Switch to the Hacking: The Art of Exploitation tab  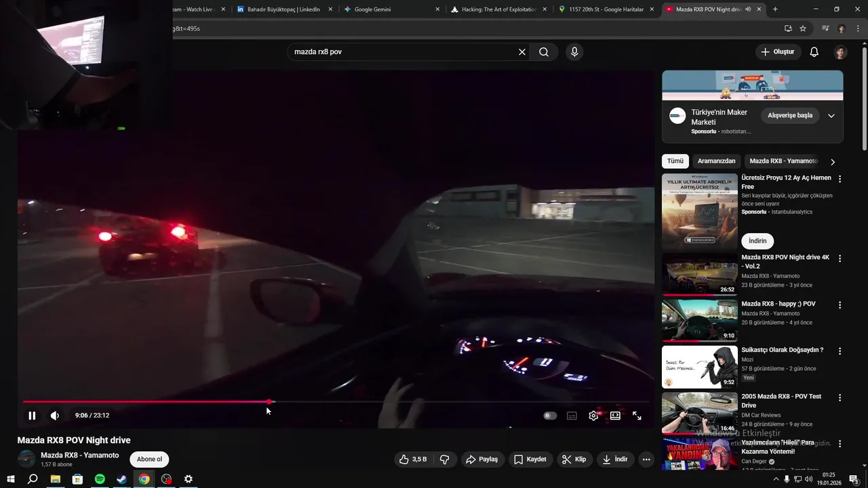click(x=498, y=9)
